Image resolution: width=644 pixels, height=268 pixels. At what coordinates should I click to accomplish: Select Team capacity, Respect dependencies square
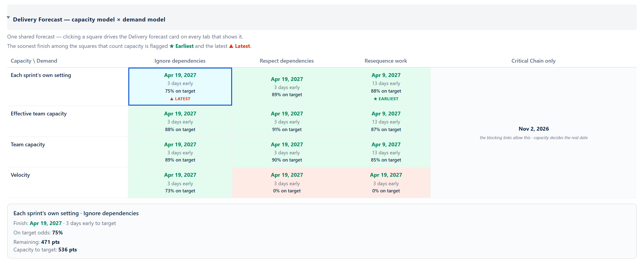coord(287,152)
